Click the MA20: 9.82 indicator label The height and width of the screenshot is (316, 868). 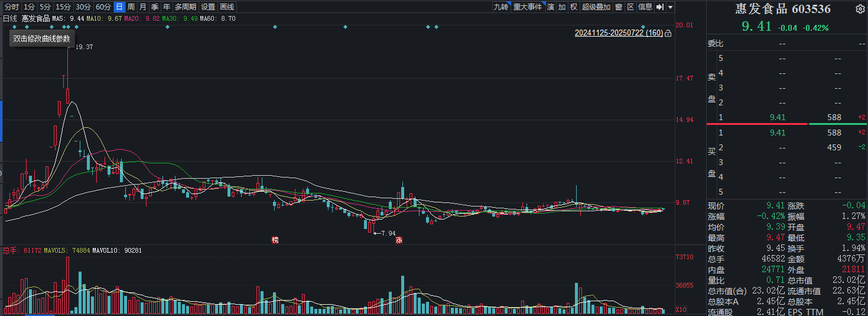142,18
